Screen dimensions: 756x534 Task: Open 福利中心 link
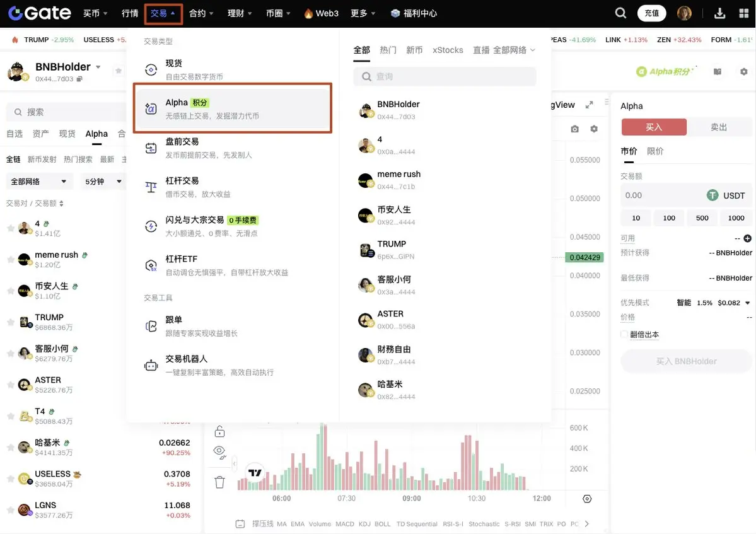(x=414, y=13)
